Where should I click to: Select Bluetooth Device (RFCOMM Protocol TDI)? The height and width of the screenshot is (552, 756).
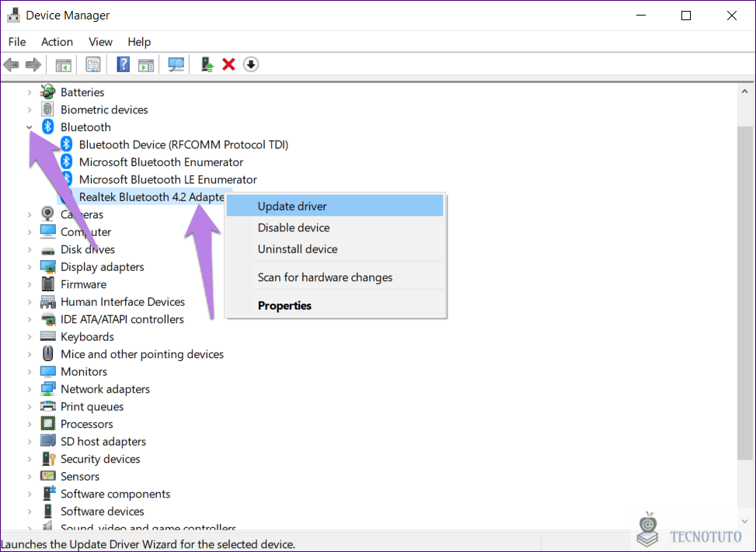[x=183, y=144]
